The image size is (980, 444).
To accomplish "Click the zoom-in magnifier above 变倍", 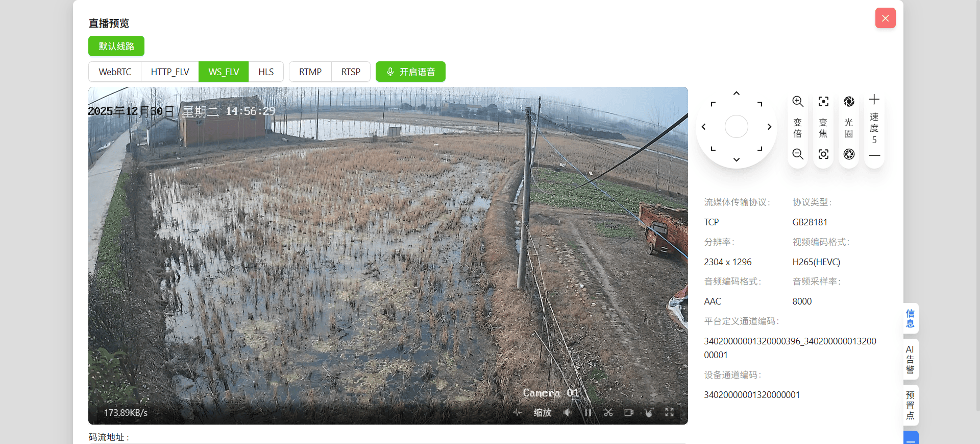I will point(798,101).
